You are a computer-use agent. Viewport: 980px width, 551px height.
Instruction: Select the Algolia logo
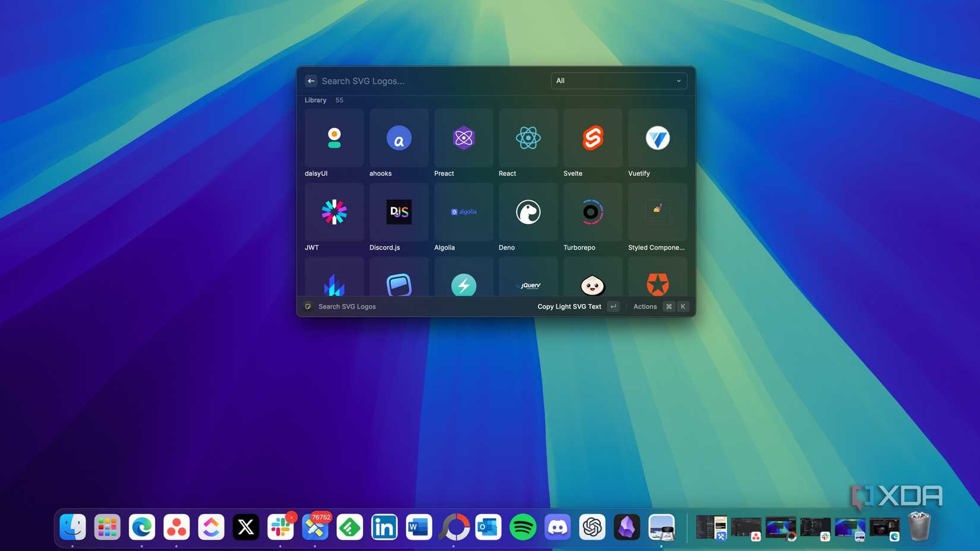tap(463, 212)
